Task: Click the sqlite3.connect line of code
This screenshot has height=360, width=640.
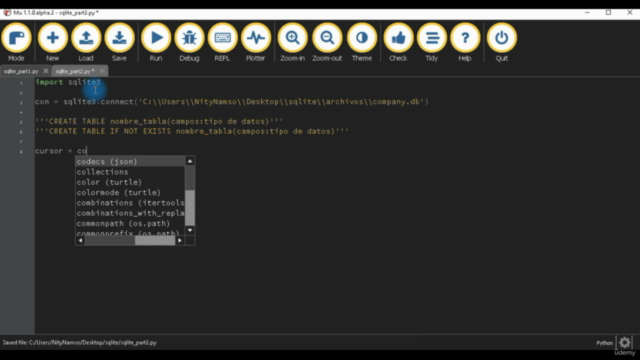Action: click(x=232, y=102)
